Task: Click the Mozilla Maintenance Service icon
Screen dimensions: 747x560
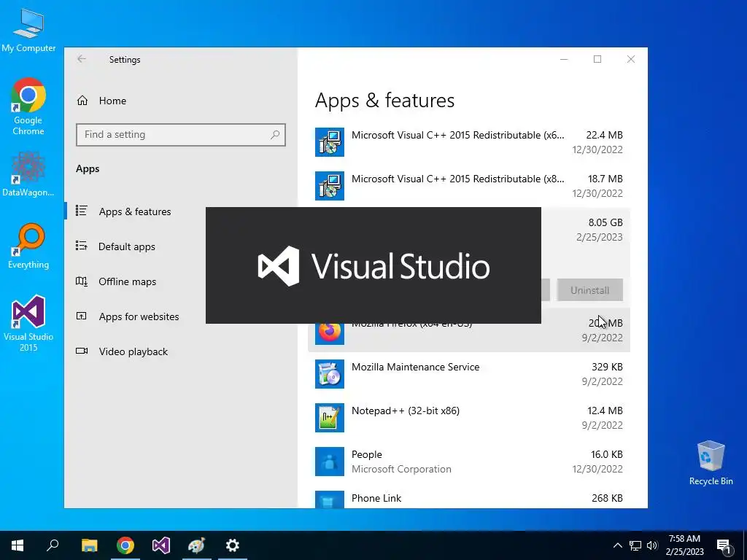Action: [330, 374]
